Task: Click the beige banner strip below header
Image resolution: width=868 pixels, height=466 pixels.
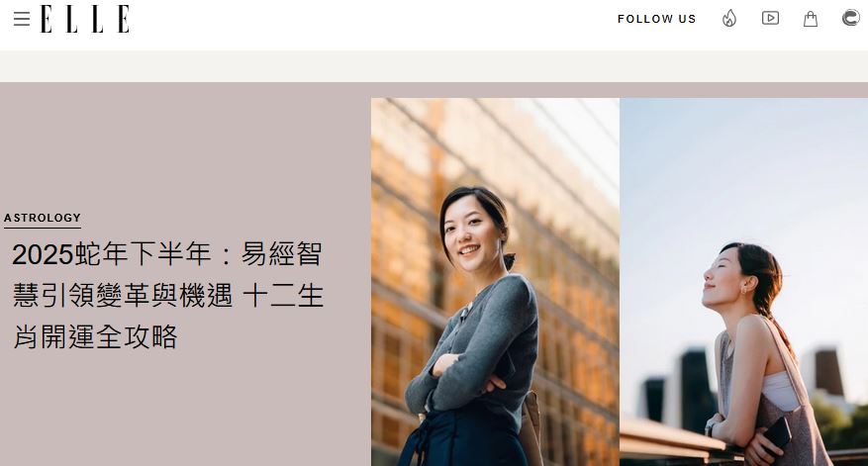Action: 434,66
